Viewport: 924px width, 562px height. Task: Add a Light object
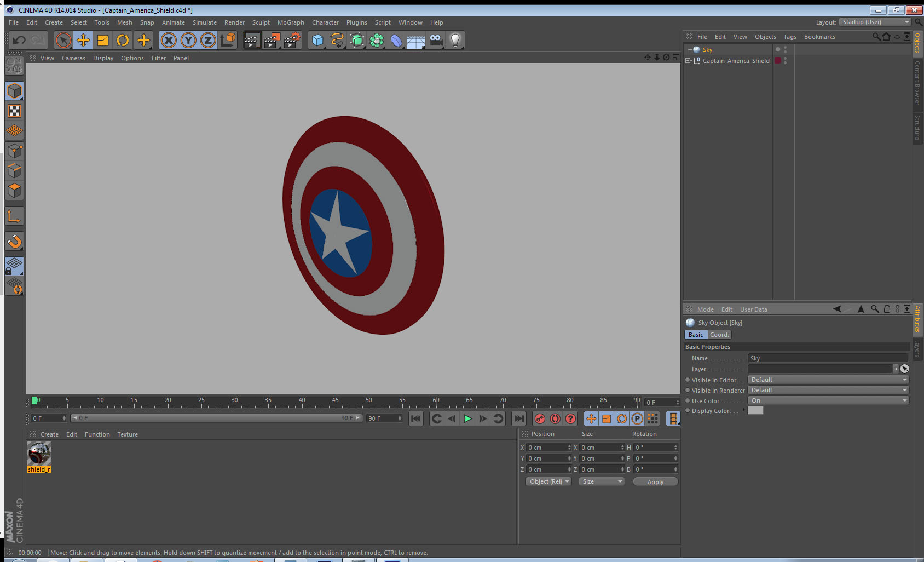(x=455, y=40)
